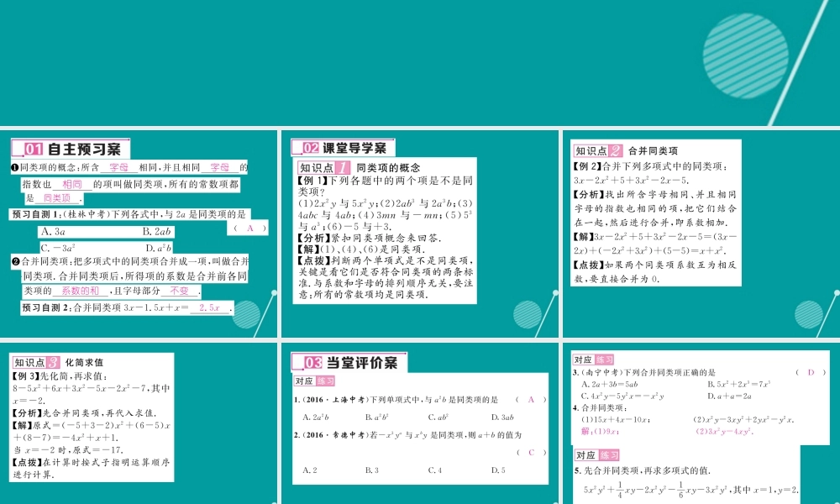Image resolution: width=840 pixels, height=504 pixels.
Task: Open the slide thumbnail with 知识点 3 化简求值
Action: 139,423
